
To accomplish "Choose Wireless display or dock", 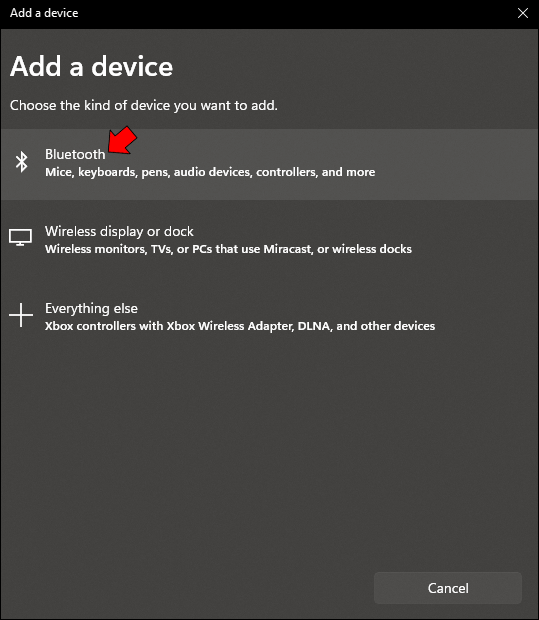I will (x=119, y=231).
